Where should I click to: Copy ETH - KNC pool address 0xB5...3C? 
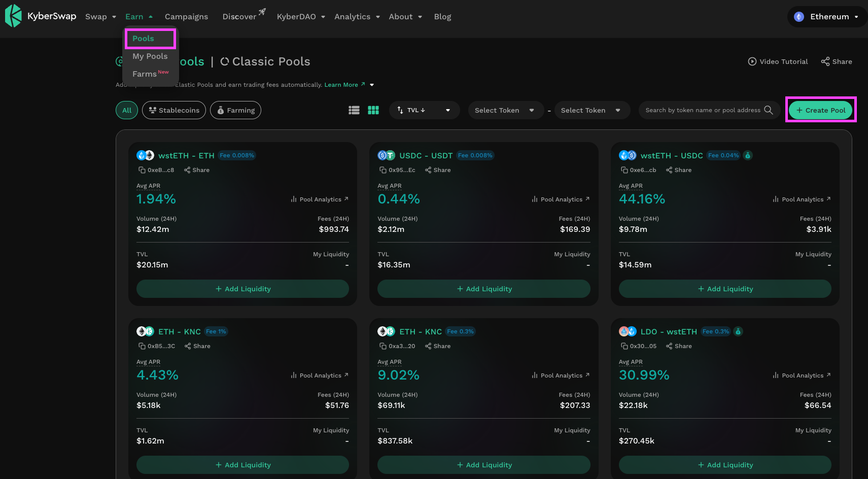coord(142,346)
